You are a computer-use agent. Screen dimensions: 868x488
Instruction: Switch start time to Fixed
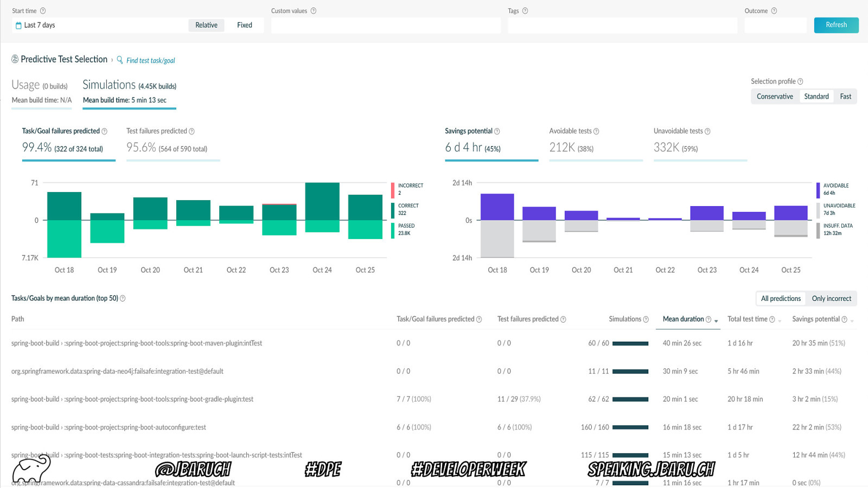(x=245, y=25)
